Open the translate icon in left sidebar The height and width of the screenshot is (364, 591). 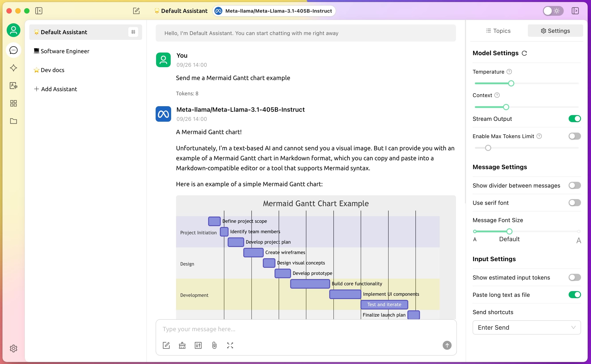(x=14, y=86)
